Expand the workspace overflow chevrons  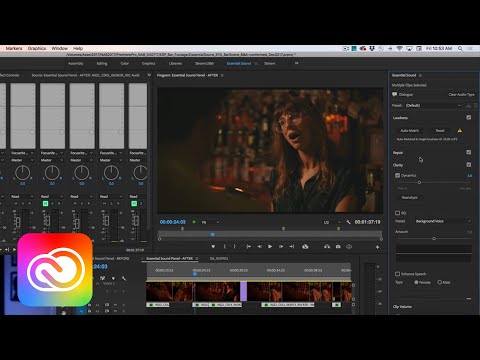click(x=296, y=63)
